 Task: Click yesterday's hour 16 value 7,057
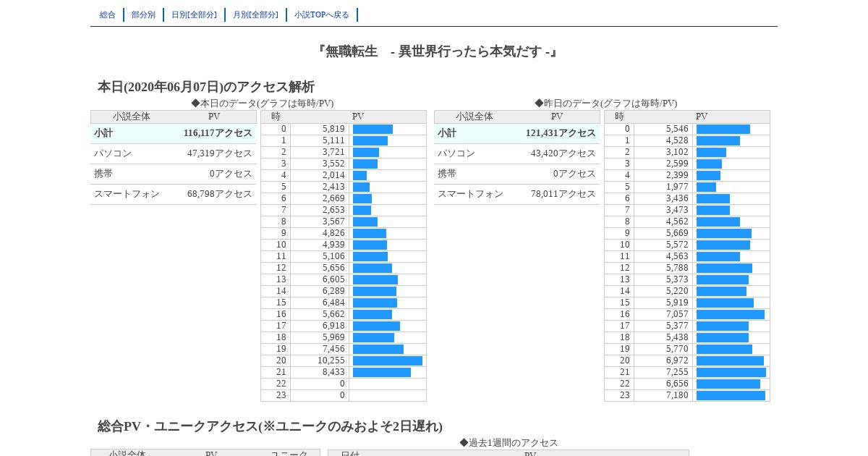pos(677,314)
